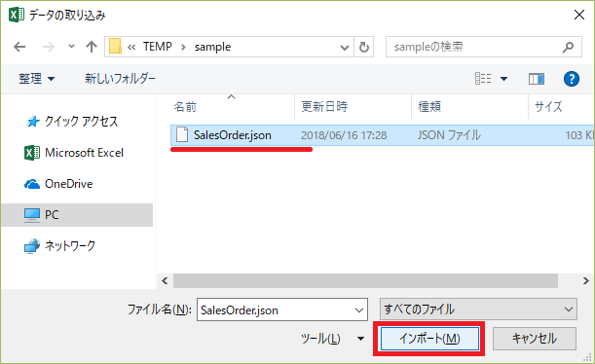The width and height of the screenshot is (595, 364).
Task: Click the インポート(M) button
Action: point(429,339)
